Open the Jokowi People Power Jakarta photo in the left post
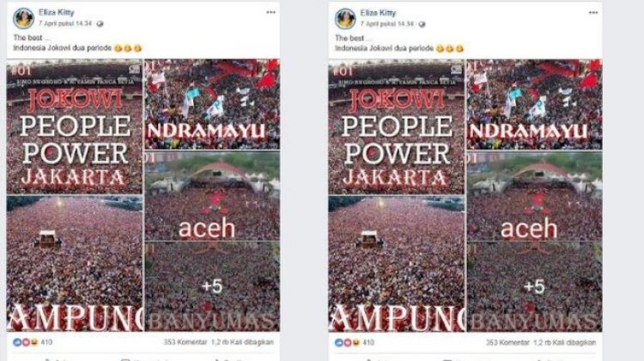Viewport: 644px width, 361px height. [x=75, y=126]
